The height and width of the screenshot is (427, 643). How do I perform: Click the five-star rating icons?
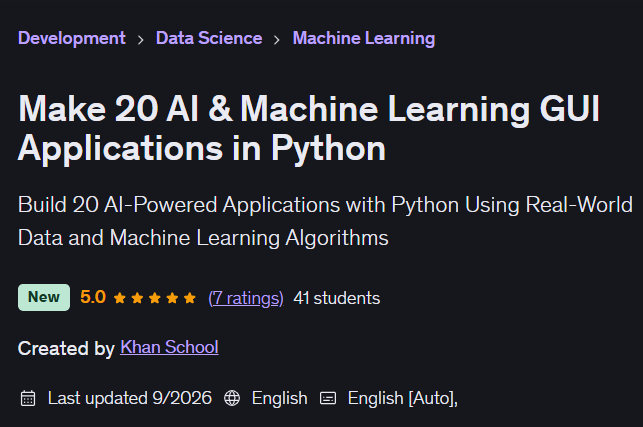155,298
